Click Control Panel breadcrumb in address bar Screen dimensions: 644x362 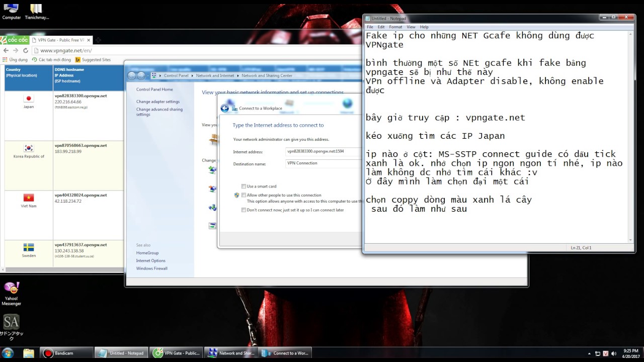coord(176,75)
